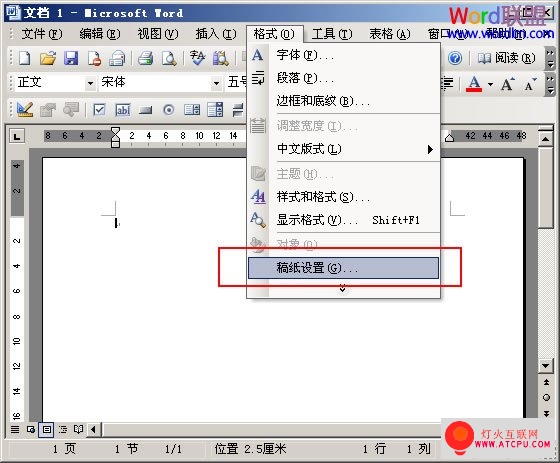Click the font color red A swatch
Image resolution: width=560 pixels, height=463 pixels.
[474, 84]
